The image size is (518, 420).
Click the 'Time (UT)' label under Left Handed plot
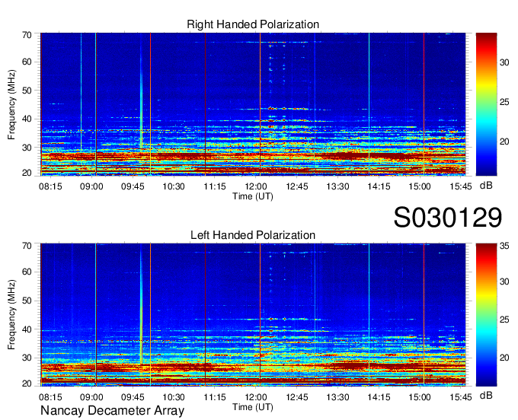click(253, 407)
